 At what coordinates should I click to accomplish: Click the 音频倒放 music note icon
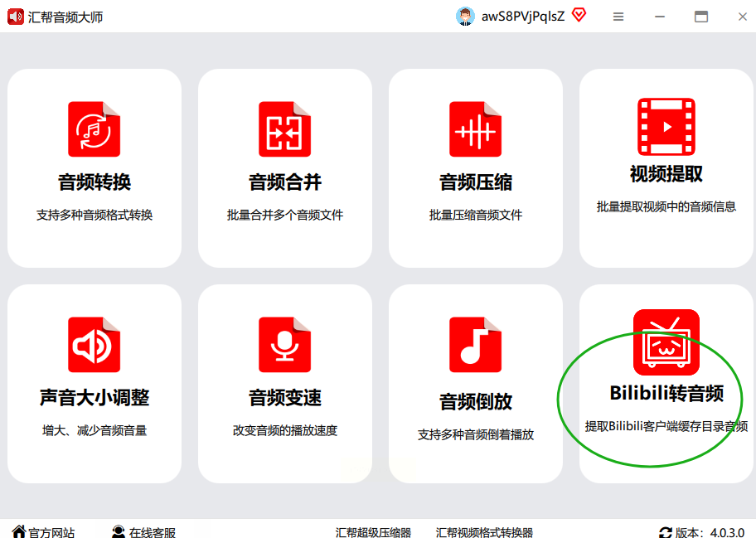(x=475, y=344)
